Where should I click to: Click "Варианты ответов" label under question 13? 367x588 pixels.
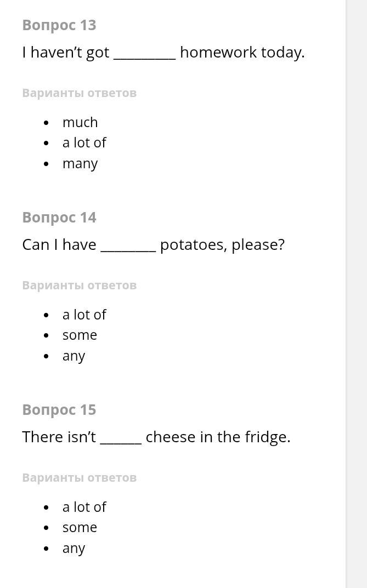pos(80,93)
